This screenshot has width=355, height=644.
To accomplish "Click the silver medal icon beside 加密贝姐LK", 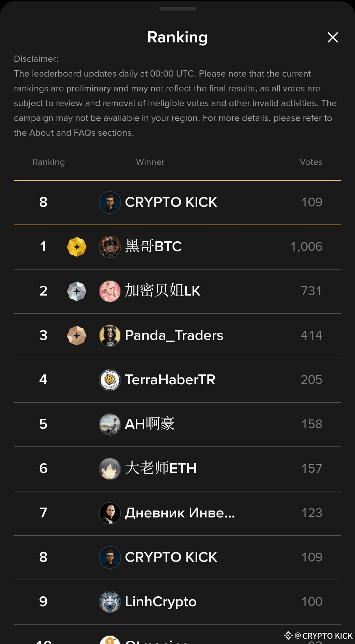I will [76, 291].
